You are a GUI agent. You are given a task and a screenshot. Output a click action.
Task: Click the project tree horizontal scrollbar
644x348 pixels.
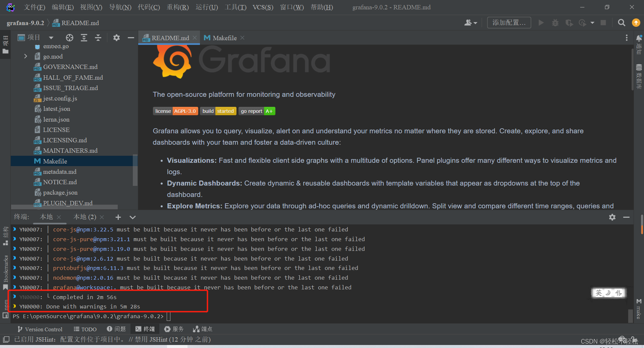[64, 207]
